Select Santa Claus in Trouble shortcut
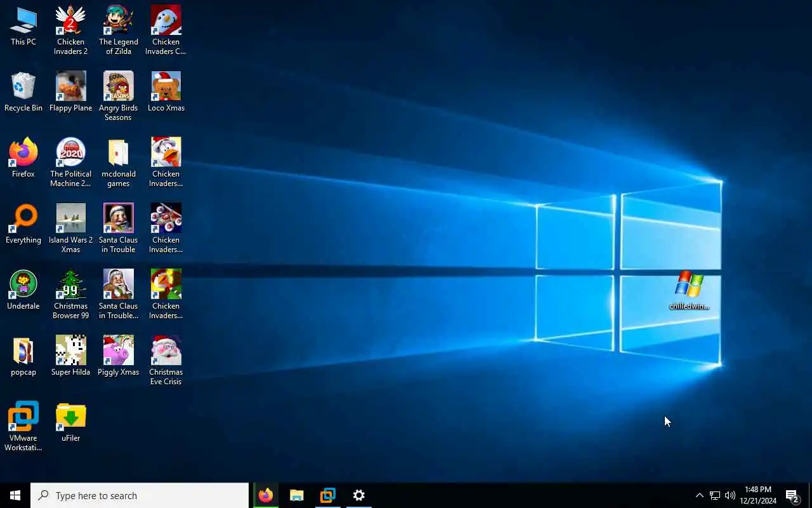Viewport: 812px width, 508px height. tap(119, 229)
